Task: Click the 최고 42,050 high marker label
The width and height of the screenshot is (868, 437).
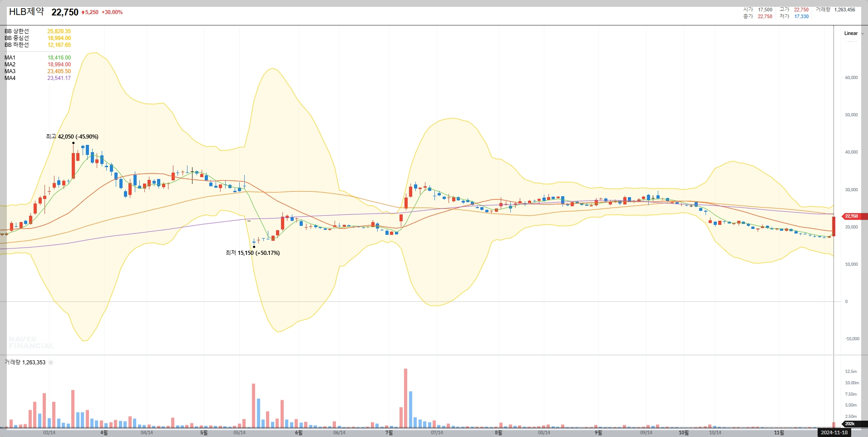Action: click(72, 136)
